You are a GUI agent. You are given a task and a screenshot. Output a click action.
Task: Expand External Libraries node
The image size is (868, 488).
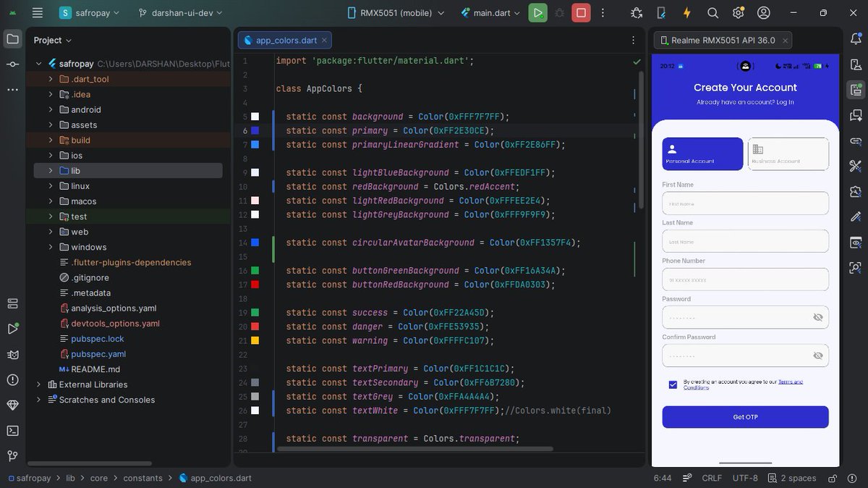pos(38,384)
